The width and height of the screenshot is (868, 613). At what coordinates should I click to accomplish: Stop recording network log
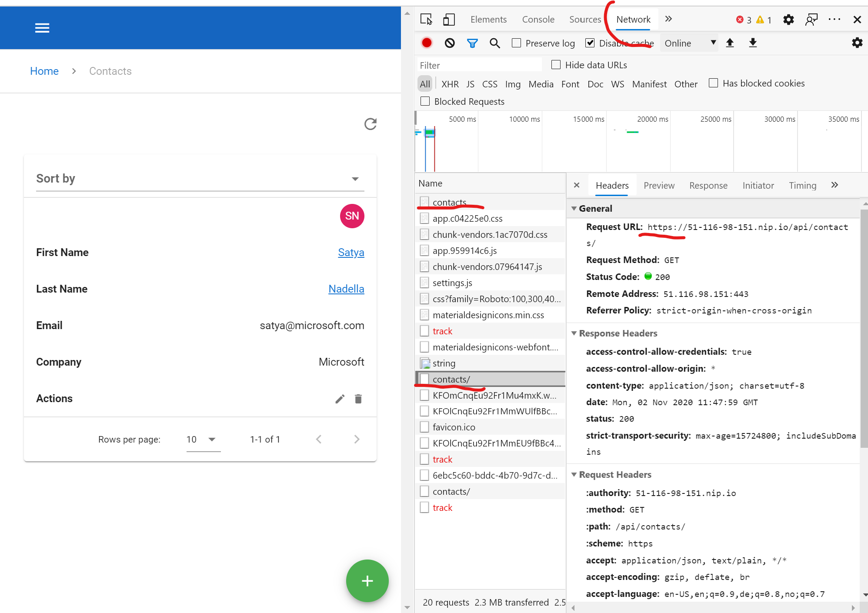[x=427, y=43]
